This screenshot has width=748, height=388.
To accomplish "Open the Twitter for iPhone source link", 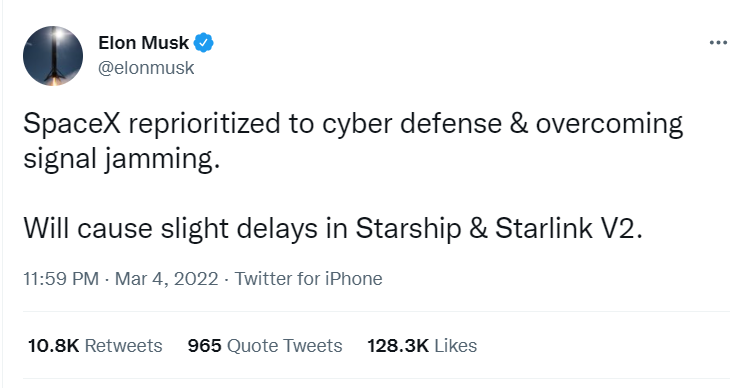I will pyautogui.click(x=308, y=279).
